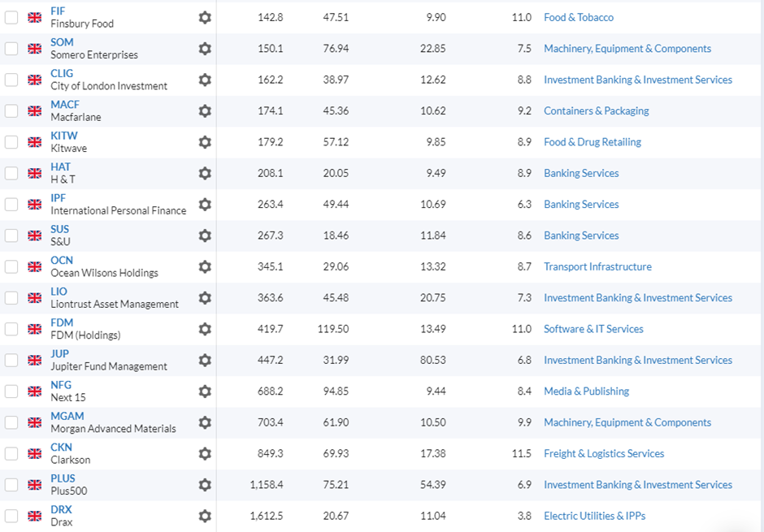
Task: Click the UK flag beside Plus500
Action: click(35, 485)
